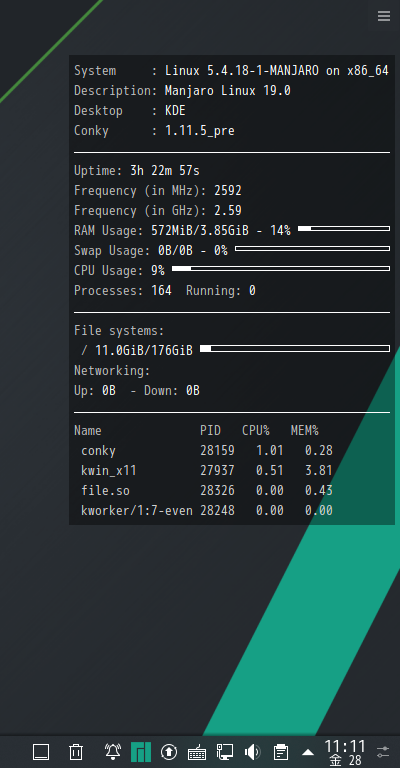
Task: Click the GHz frequency value '2.59'
Action: point(228,211)
